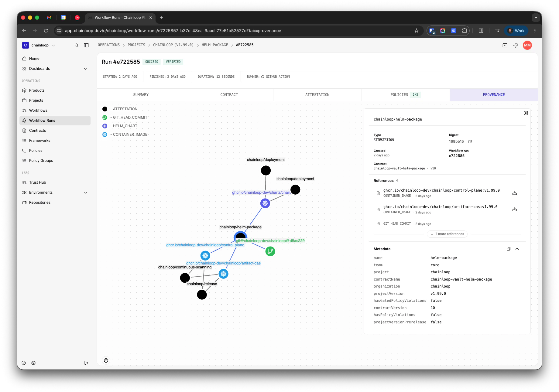This screenshot has width=559, height=392.
Task: Select the chainloop/continuous-scanning attestation node
Action: 185,278
